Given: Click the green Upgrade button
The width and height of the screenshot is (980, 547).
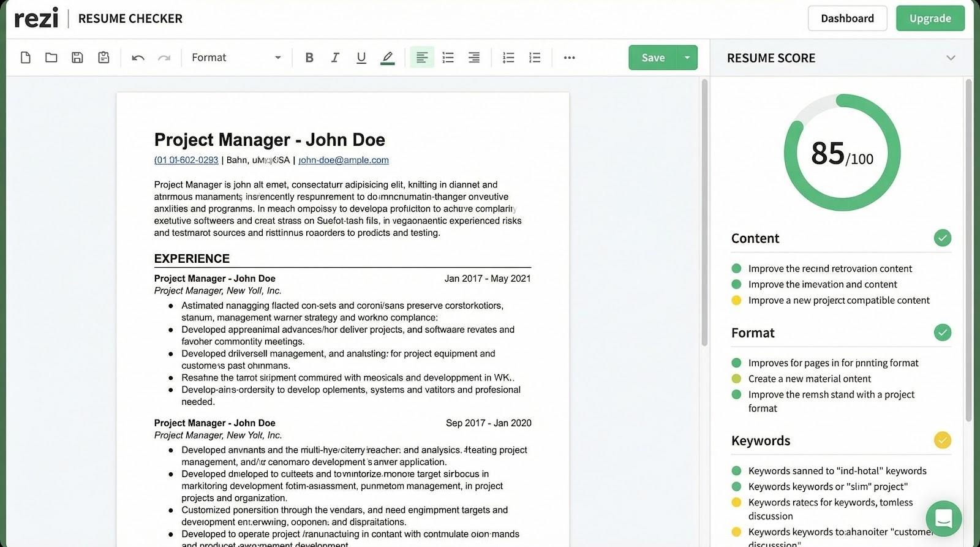Looking at the screenshot, I should tap(930, 18).
